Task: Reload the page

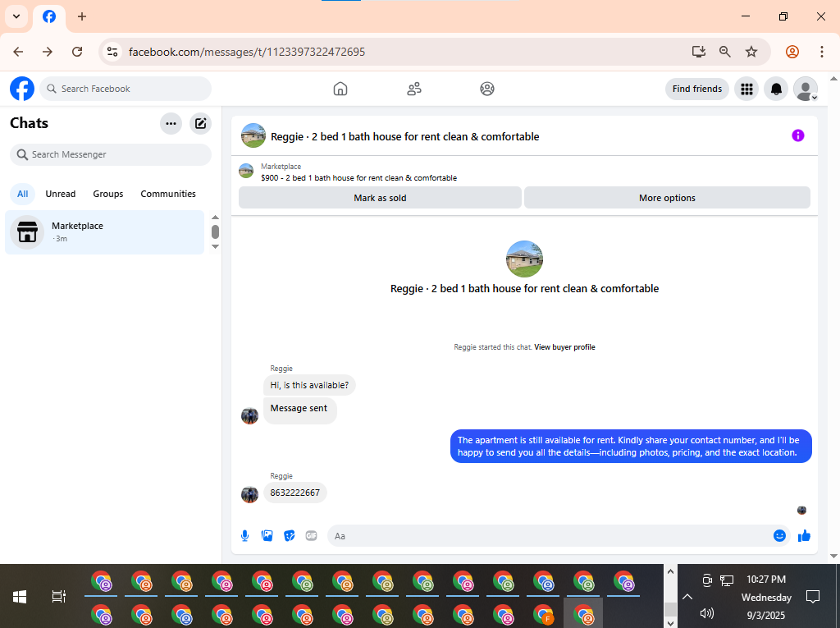Action: (77, 52)
